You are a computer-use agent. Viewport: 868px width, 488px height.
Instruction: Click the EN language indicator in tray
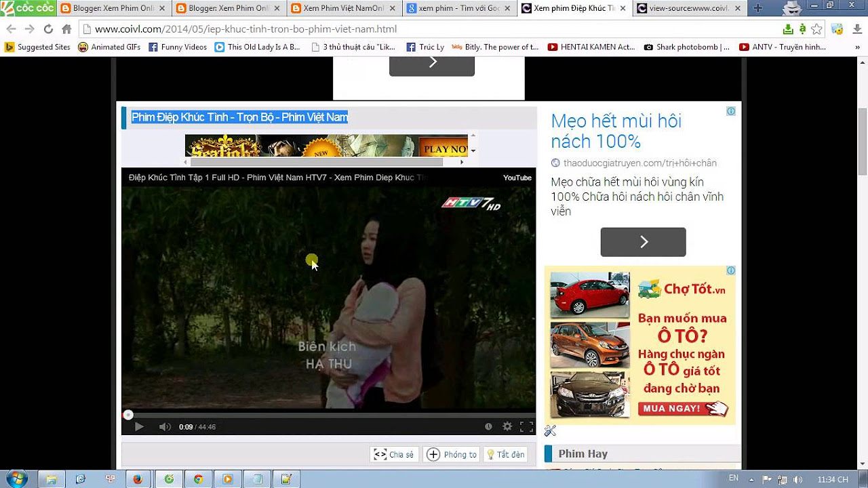tap(734, 479)
